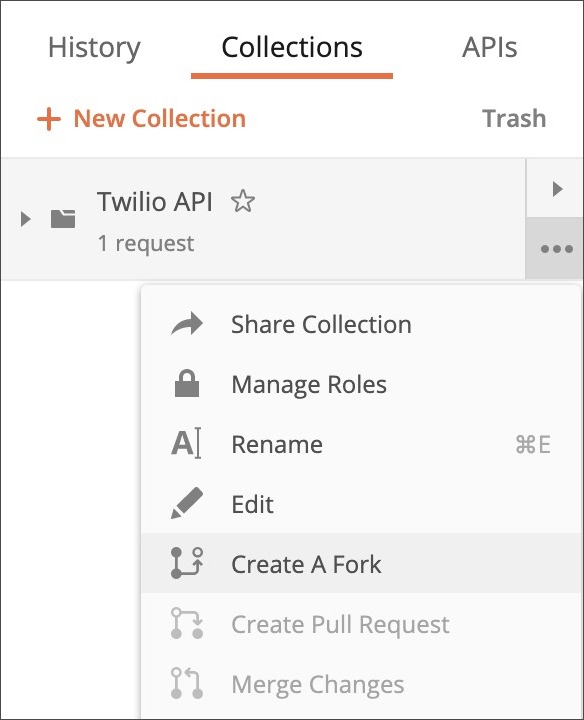The image size is (584, 720).
Task: Click the Create Pull Request icon
Action: [187, 623]
